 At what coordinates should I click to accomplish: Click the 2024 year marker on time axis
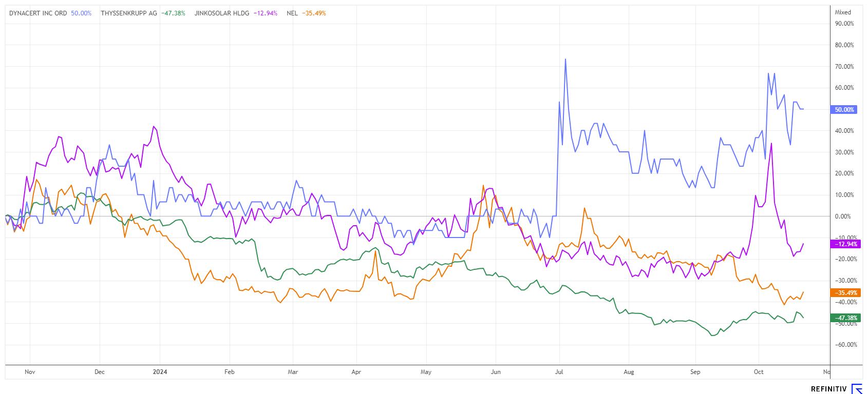tap(160, 372)
